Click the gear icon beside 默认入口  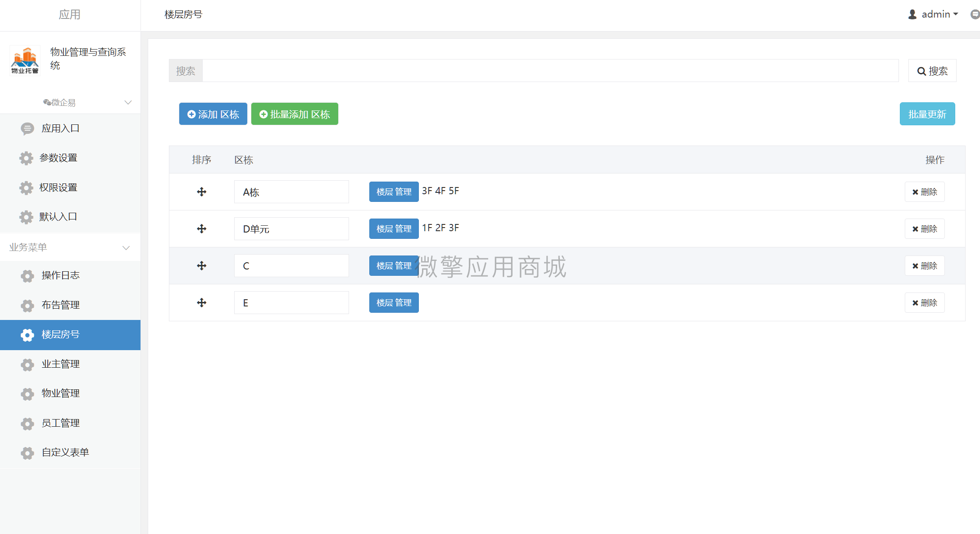[26, 217]
